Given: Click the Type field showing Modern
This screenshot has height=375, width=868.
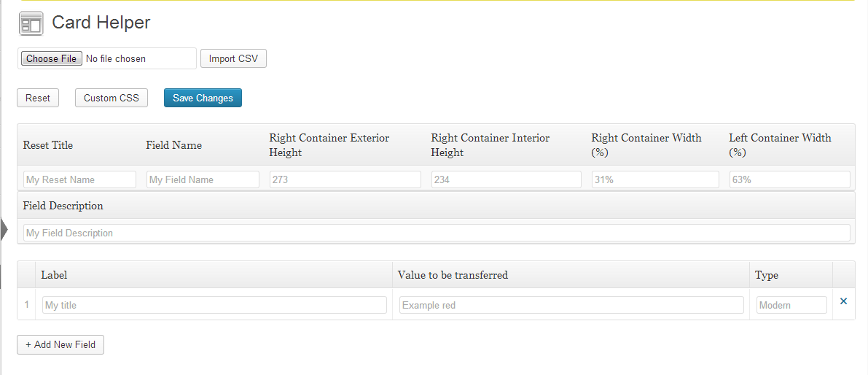Looking at the screenshot, I should pos(791,305).
